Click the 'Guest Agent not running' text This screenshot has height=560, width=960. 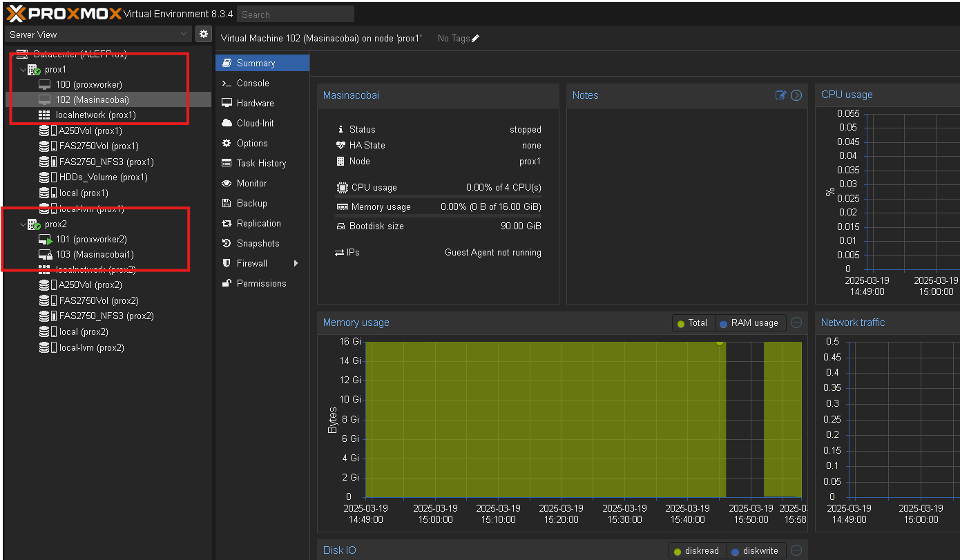[493, 253]
